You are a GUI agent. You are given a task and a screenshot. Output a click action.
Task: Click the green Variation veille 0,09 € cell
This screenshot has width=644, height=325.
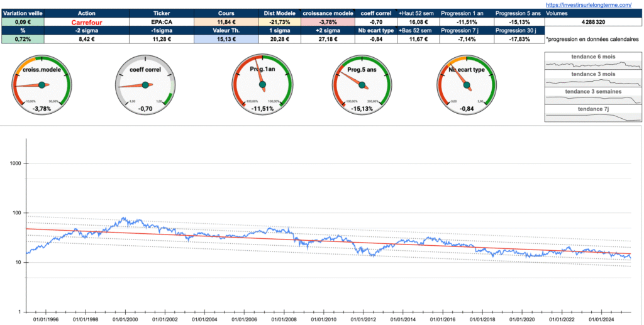click(23, 21)
